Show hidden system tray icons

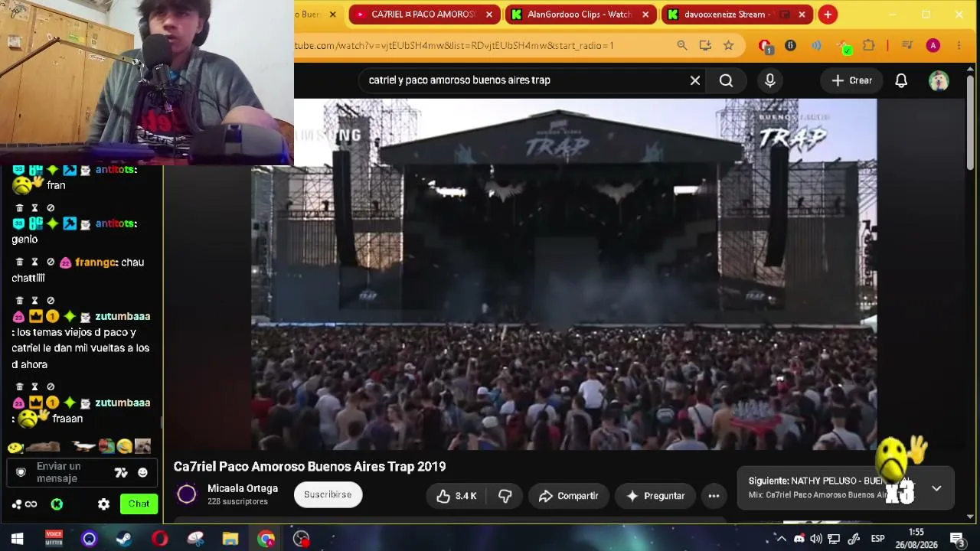coord(782,539)
